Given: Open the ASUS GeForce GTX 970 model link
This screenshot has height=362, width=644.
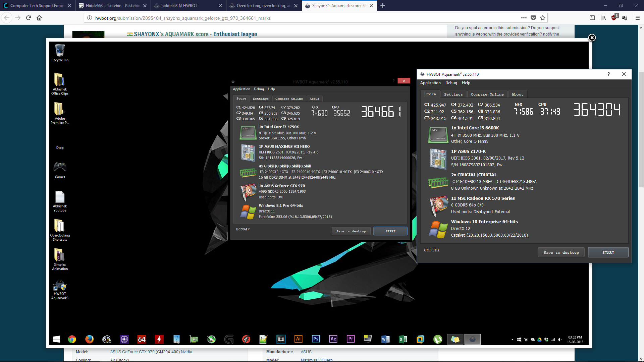Looking at the screenshot, I should point(145,352).
